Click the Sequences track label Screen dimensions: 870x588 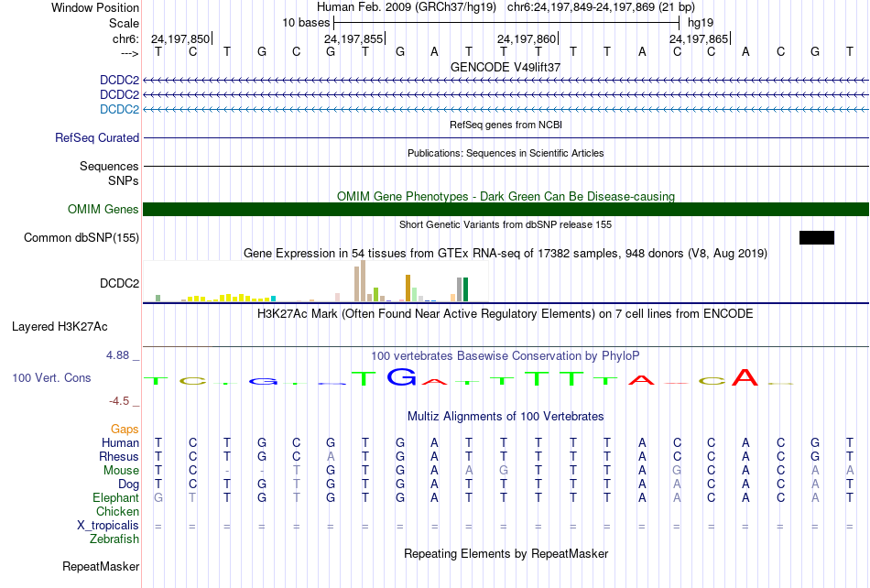[x=109, y=167]
